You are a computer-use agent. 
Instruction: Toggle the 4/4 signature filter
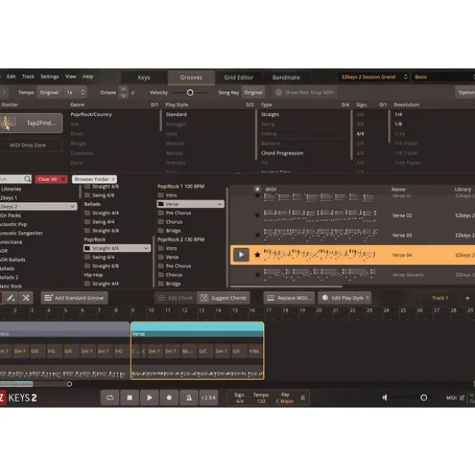tap(360, 134)
